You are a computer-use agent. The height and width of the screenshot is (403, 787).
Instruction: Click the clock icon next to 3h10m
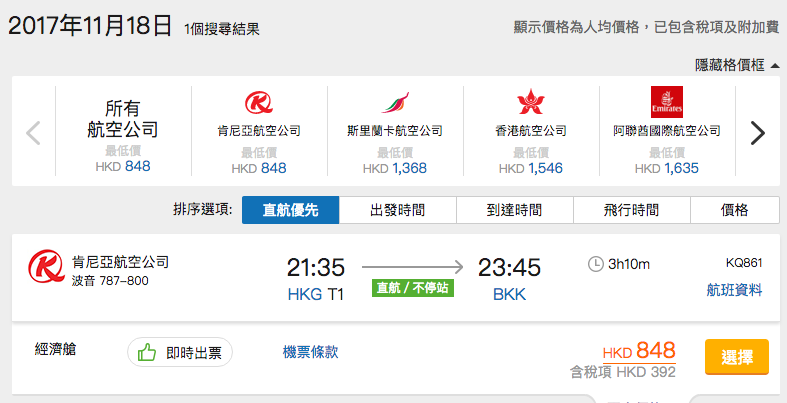click(x=595, y=264)
